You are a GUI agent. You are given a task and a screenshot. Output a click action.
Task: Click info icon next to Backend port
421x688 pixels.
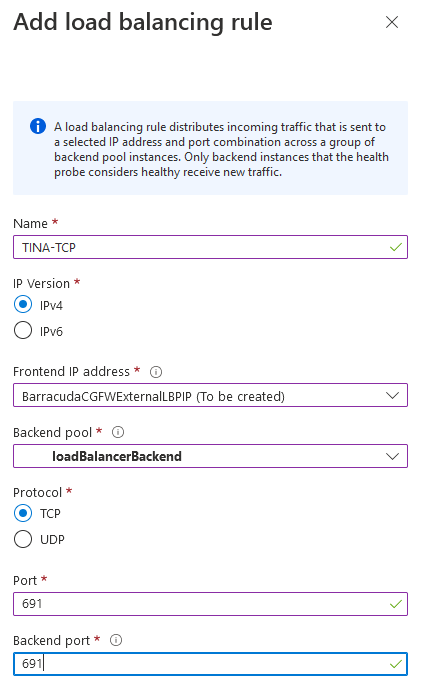coord(115,640)
